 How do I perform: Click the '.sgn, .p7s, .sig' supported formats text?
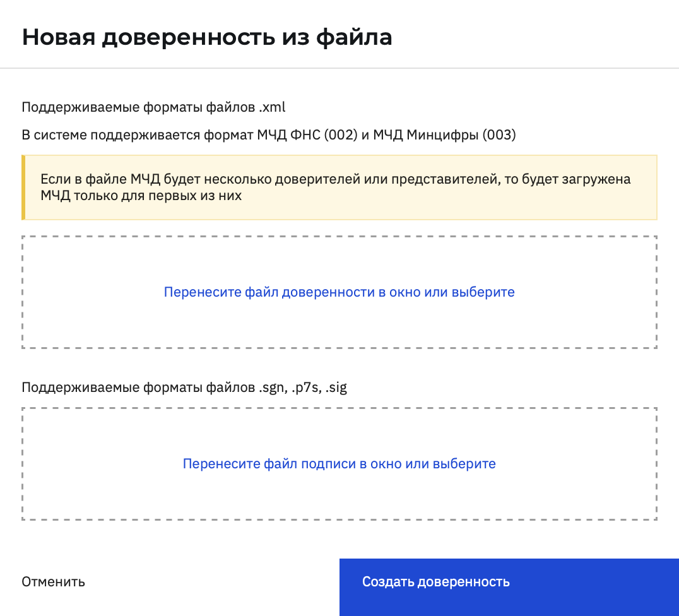(184, 388)
